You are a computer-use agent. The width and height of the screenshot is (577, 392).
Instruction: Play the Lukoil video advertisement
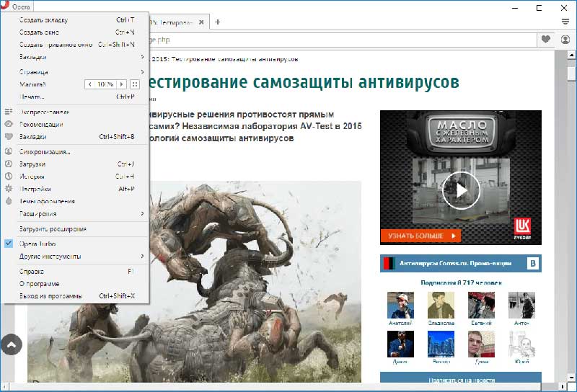coord(460,190)
